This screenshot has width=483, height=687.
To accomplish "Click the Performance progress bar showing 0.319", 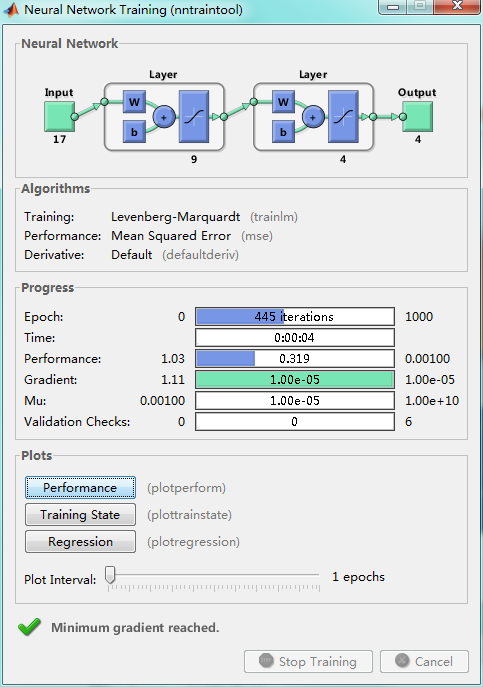I will point(295,358).
